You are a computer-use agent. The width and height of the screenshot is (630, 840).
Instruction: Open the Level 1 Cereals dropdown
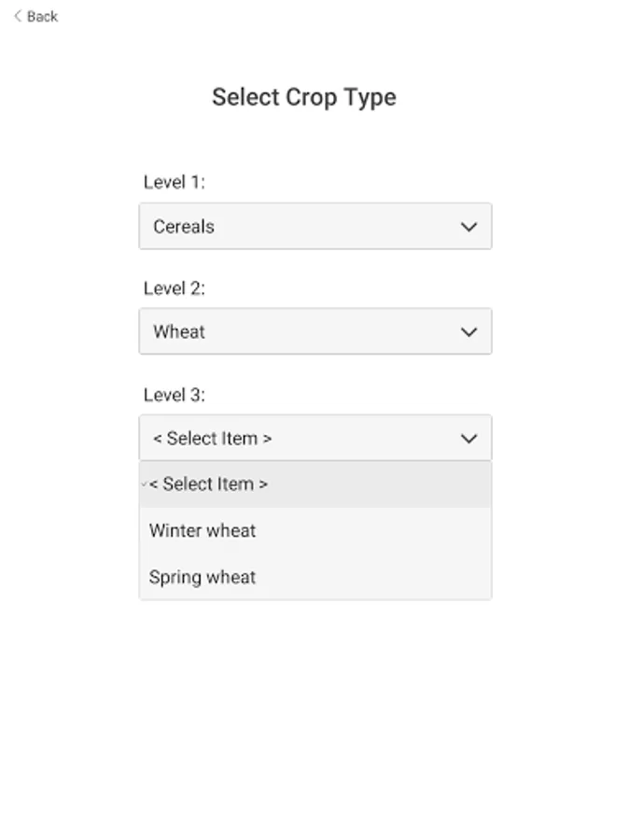(x=315, y=226)
